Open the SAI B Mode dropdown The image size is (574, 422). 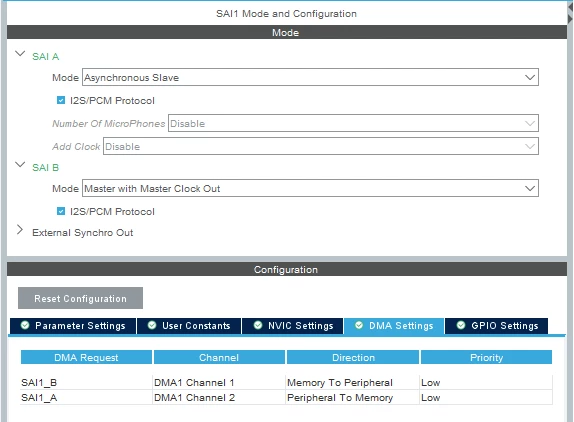pos(310,188)
